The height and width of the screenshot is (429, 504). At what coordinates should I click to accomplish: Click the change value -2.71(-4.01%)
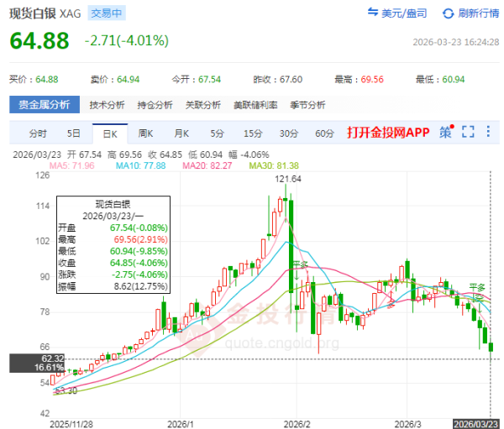[x=127, y=41]
